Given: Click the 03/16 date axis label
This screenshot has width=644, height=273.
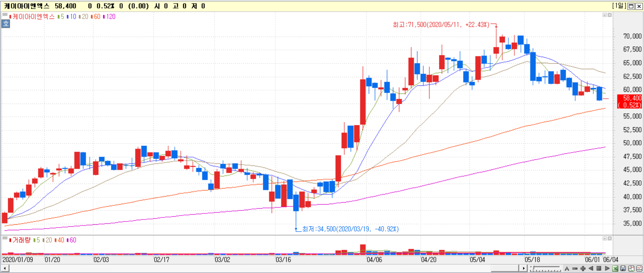Looking at the screenshot, I should click(283, 260).
